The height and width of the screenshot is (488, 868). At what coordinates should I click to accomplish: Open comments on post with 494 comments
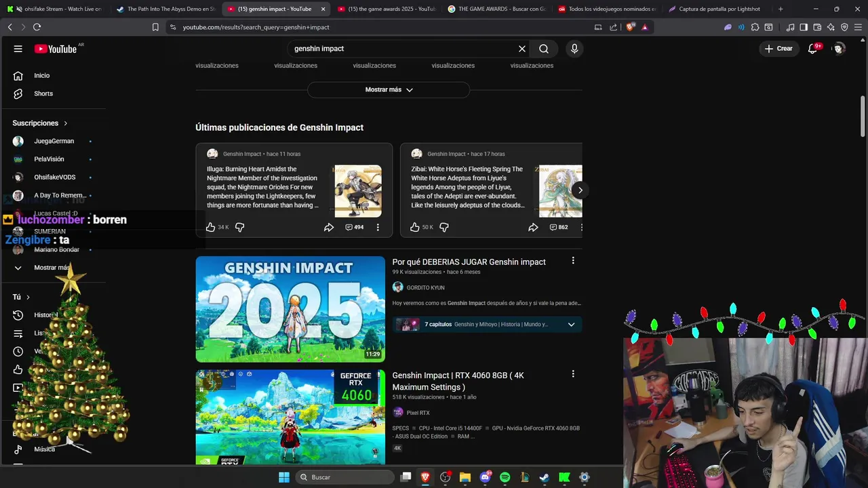pyautogui.click(x=355, y=227)
